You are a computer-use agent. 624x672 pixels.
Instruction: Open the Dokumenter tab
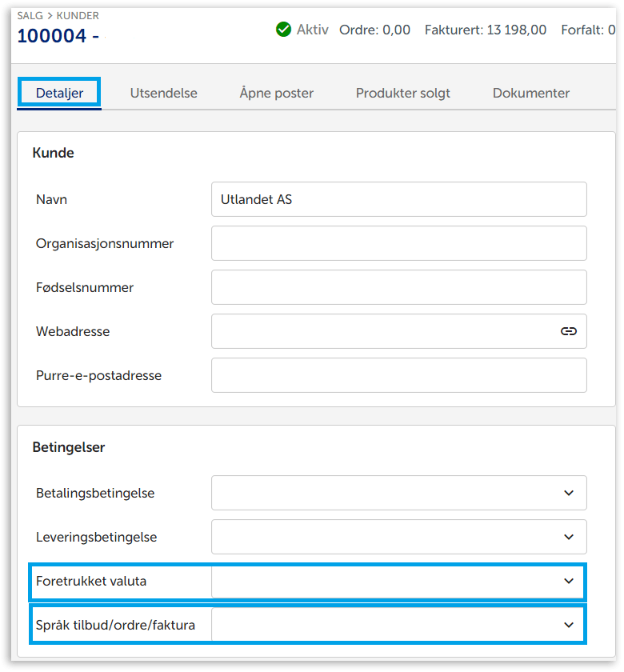(530, 93)
